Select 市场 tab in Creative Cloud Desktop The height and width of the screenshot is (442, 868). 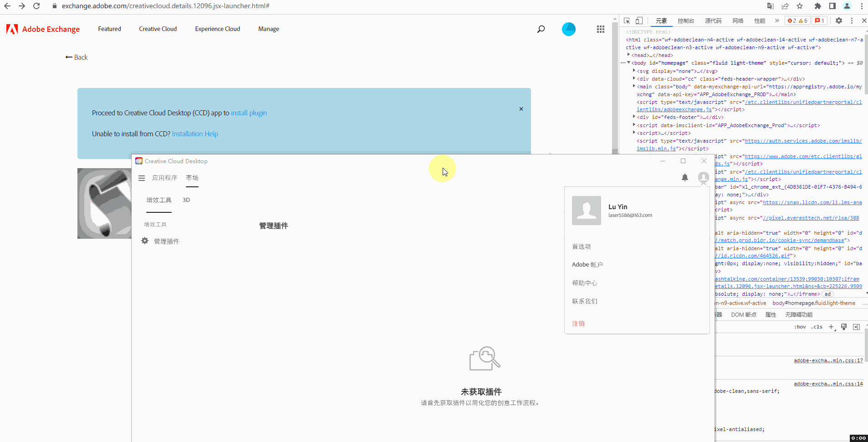point(192,178)
